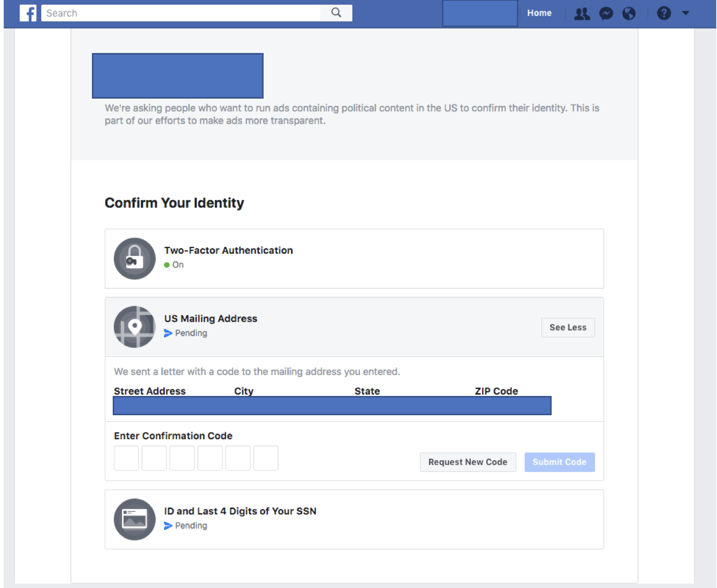The height and width of the screenshot is (588, 717).
Task: Click the search magnifying glass icon
Action: 336,13
